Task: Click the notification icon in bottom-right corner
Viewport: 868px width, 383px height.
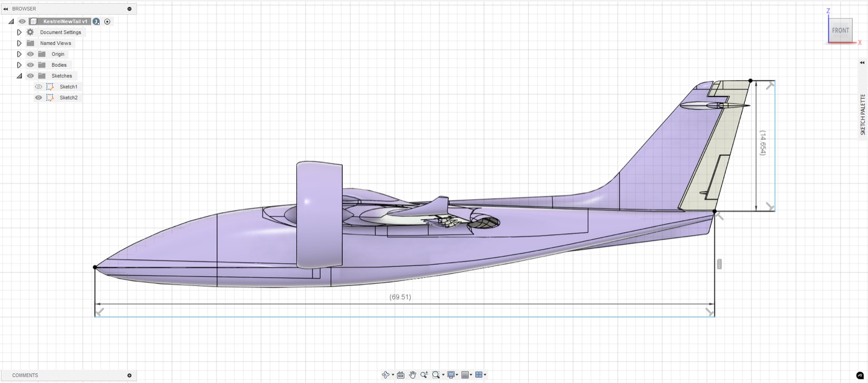Action: click(860, 375)
